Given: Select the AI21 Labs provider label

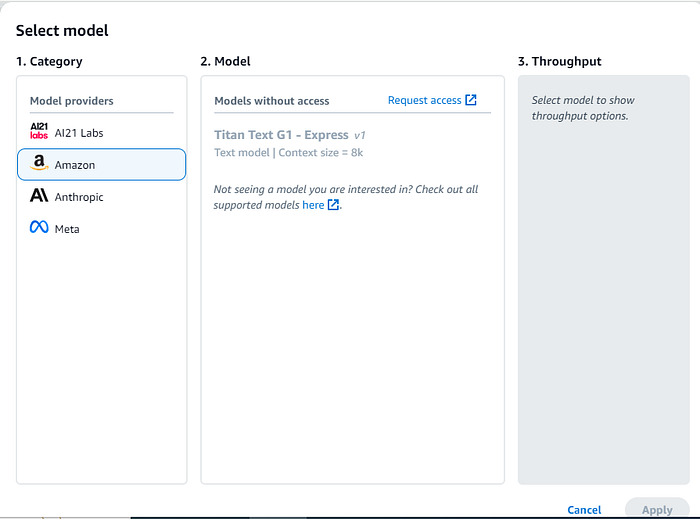Looking at the screenshot, I should click(79, 133).
